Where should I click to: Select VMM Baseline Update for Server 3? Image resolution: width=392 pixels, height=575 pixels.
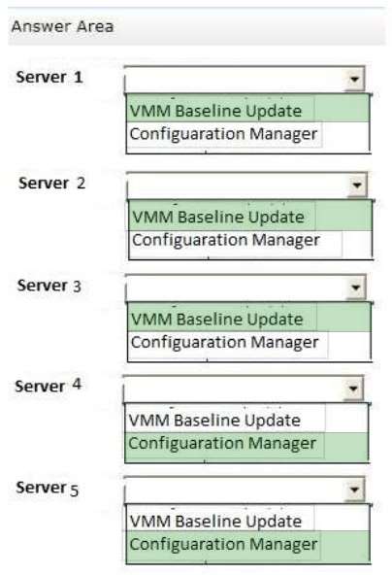pos(249,319)
